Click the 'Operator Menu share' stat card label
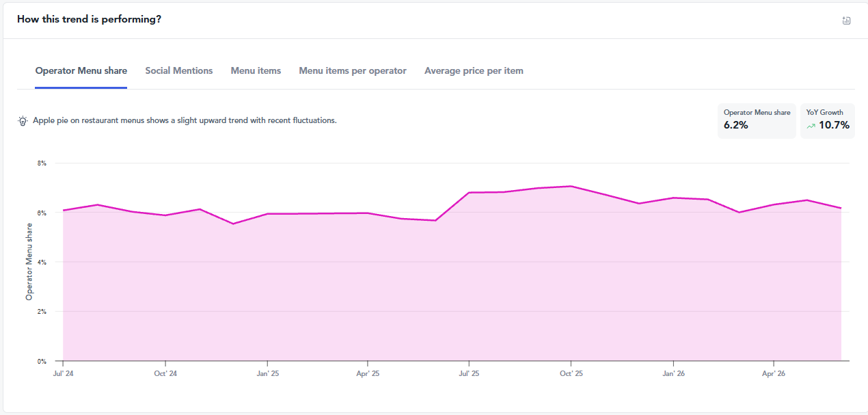 (757, 112)
